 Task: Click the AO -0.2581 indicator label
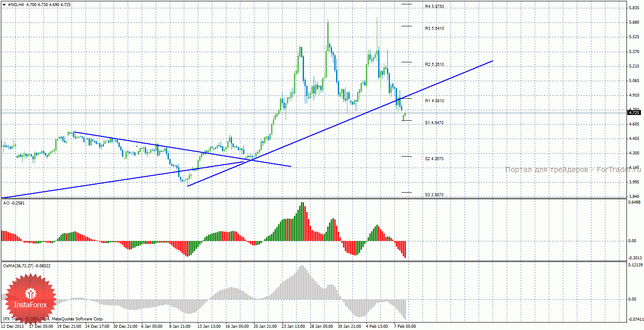(13, 203)
